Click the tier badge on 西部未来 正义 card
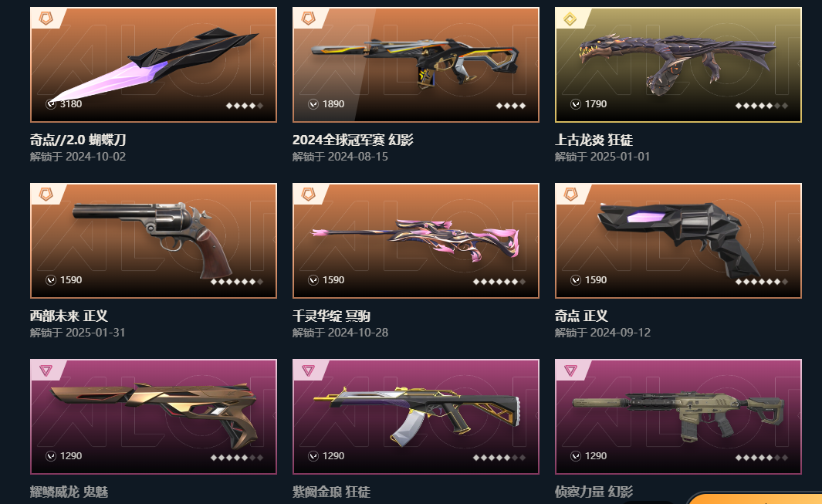This screenshot has height=504, width=822. pyautogui.click(x=46, y=194)
